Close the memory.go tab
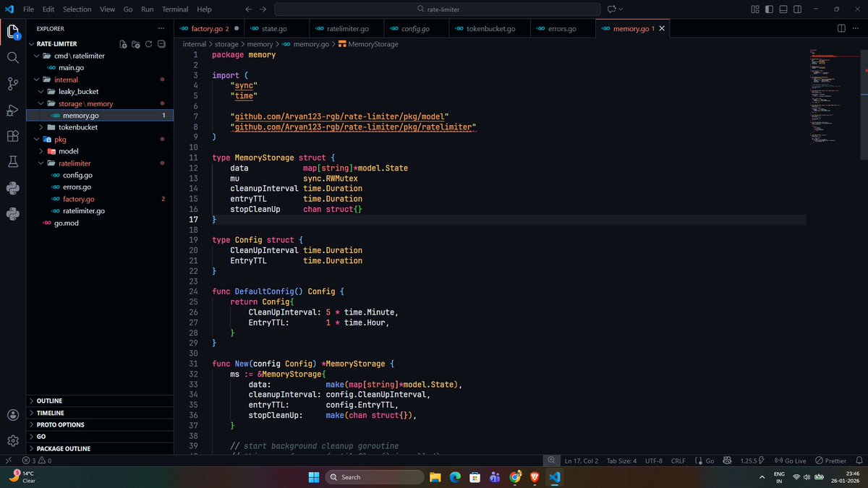Image resolution: width=868 pixels, height=488 pixels. pos(661,28)
